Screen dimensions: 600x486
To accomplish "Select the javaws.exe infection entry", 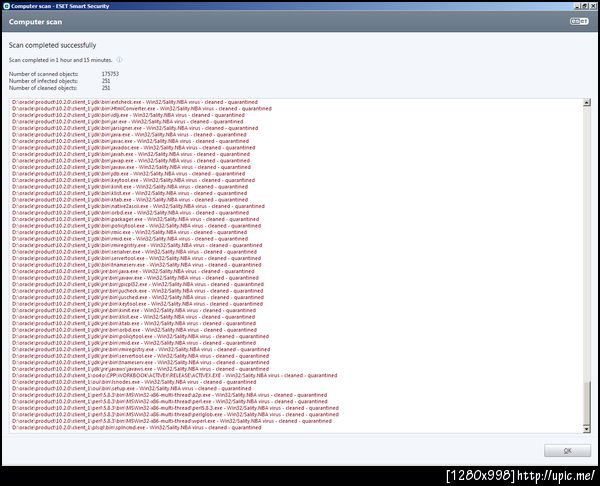I will coord(140,369).
